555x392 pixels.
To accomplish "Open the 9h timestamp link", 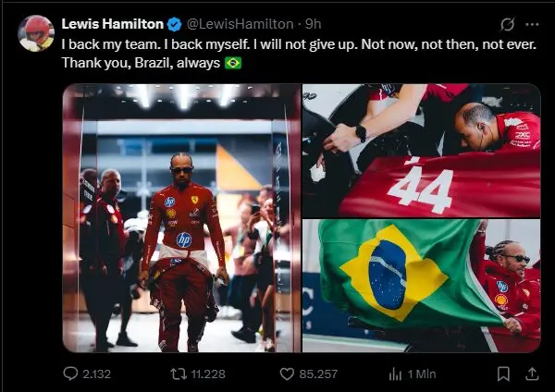I will click(x=313, y=23).
